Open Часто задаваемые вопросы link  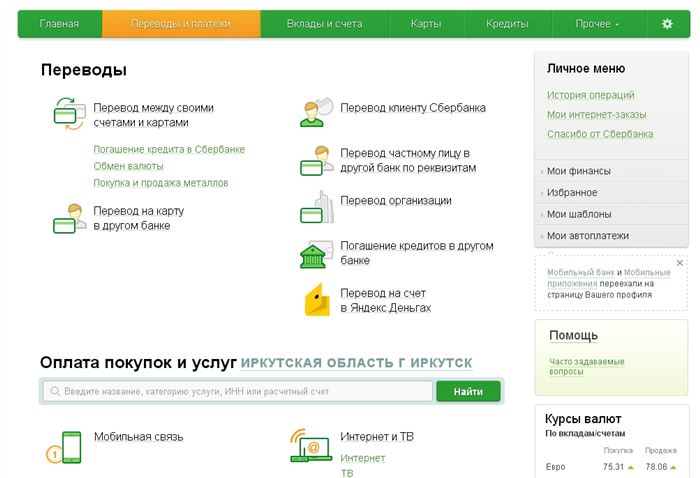(x=587, y=366)
